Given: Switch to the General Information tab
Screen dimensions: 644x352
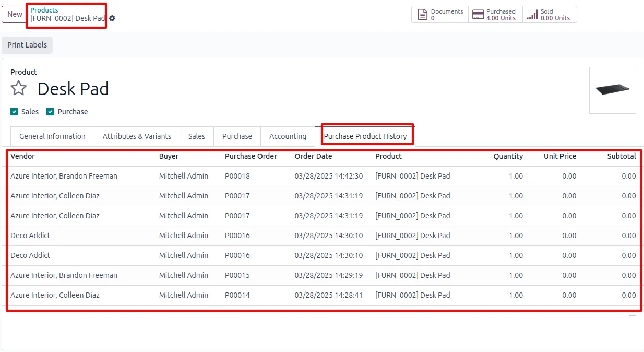Looking at the screenshot, I should 52,136.
